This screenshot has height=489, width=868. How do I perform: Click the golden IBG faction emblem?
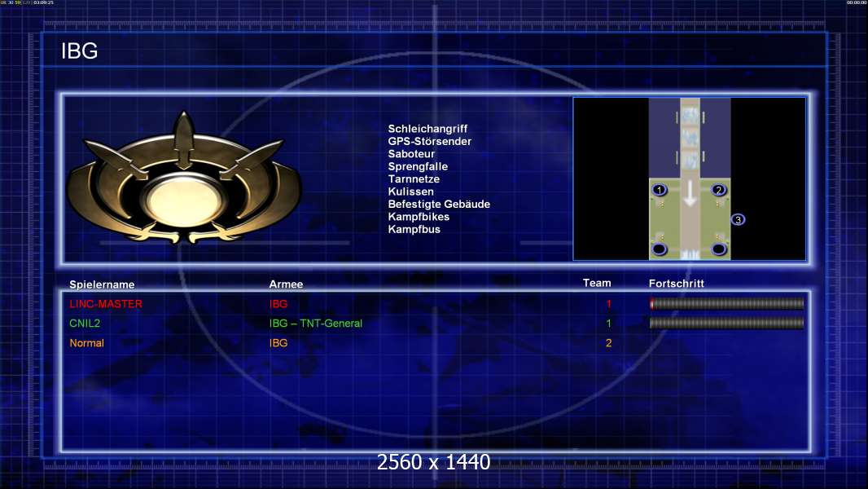click(x=184, y=178)
